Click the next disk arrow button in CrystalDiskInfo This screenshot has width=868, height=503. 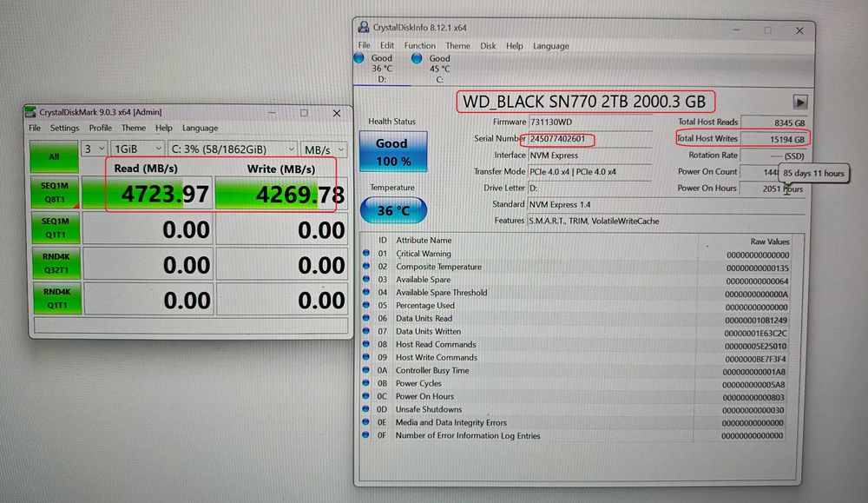point(800,102)
